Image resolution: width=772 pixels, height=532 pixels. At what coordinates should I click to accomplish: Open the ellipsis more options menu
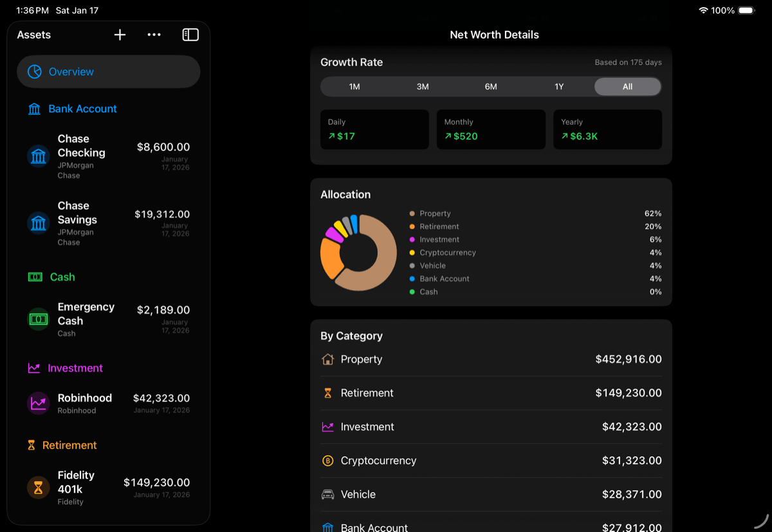(154, 35)
